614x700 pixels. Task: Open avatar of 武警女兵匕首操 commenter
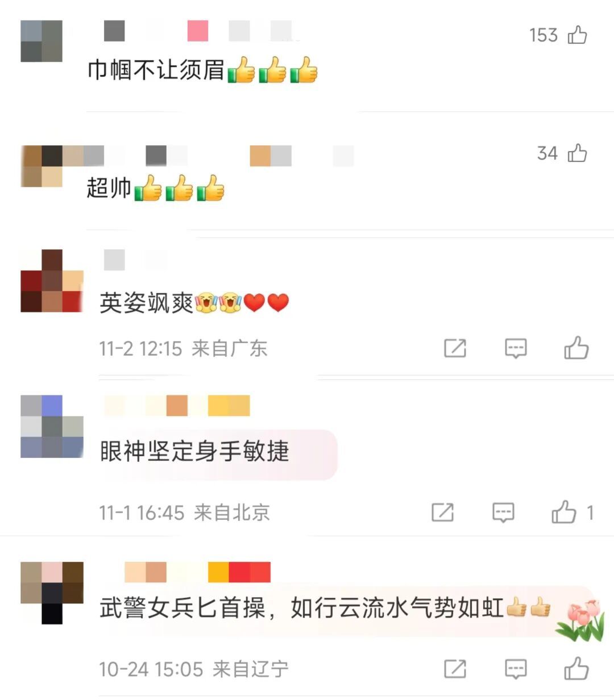click(52, 593)
